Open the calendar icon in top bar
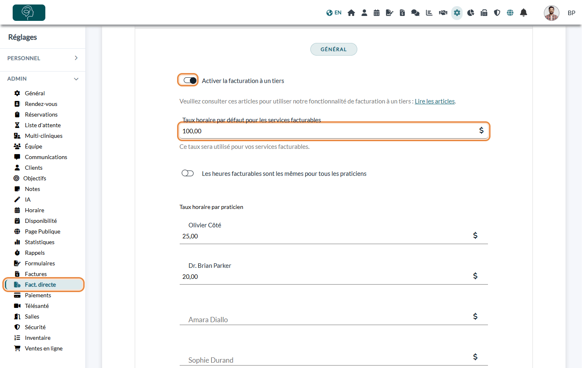588x368 pixels. coord(376,13)
